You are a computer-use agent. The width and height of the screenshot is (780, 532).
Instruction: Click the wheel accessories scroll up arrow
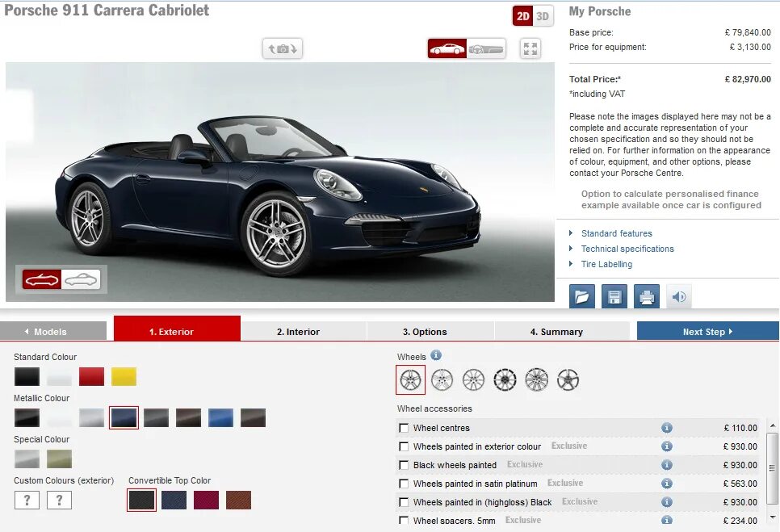click(772, 425)
